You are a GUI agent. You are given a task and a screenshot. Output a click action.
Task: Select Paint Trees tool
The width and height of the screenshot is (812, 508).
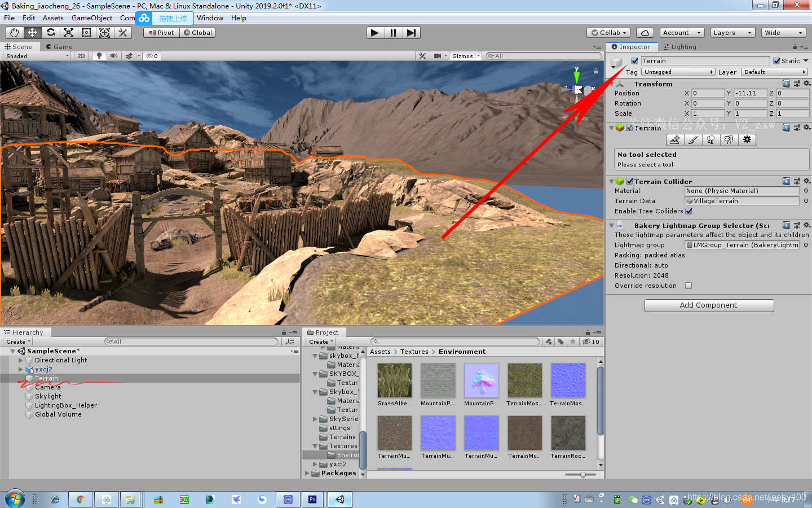710,140
